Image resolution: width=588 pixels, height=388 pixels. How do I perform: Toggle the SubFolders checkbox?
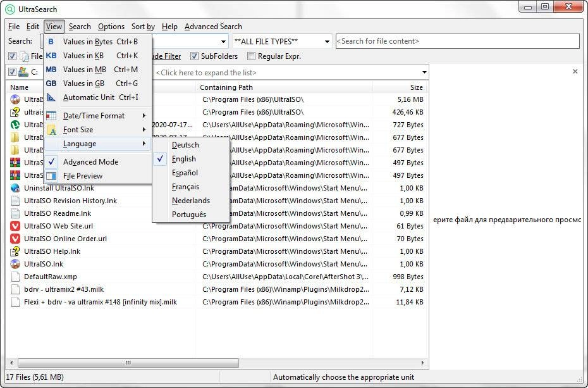194,56
